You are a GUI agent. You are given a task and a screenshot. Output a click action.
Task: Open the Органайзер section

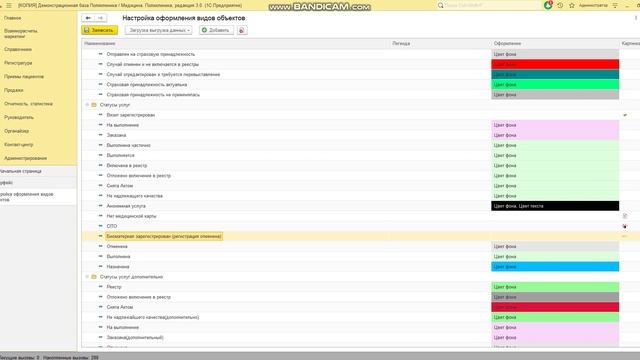coord(16,131)
